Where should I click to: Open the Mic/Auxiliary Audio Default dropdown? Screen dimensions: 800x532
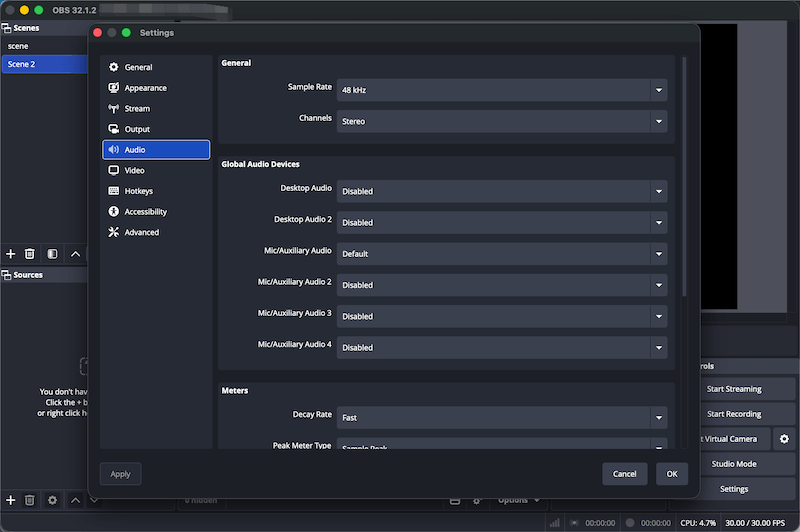[x=502, y=254]
